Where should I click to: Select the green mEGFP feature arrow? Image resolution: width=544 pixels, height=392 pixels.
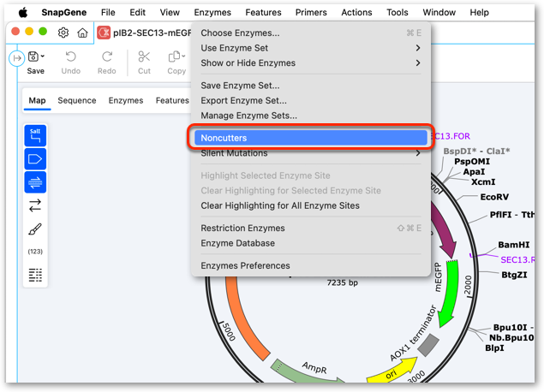[x=449, y=293]
